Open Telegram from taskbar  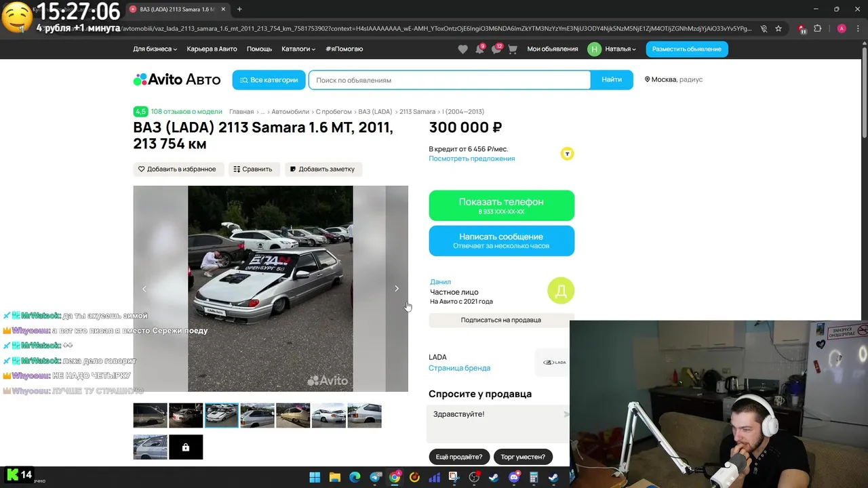coord(376,477)
